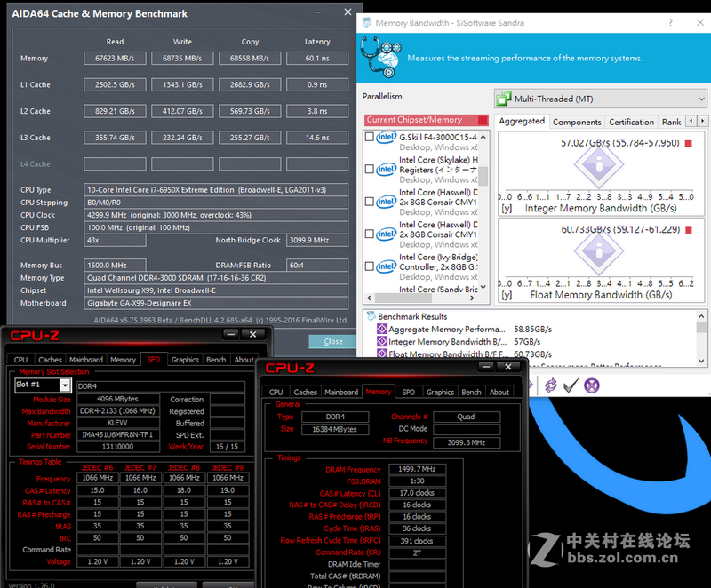Click the Close button in AIDA64
This screenshot has width=711, height=588.
(332, 340)
